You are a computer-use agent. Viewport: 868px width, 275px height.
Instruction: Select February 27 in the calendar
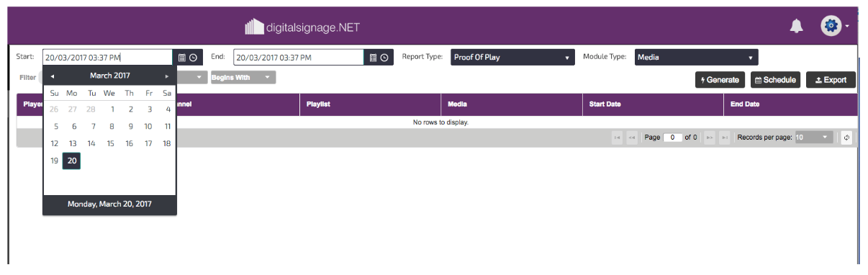tap(72, 109)
